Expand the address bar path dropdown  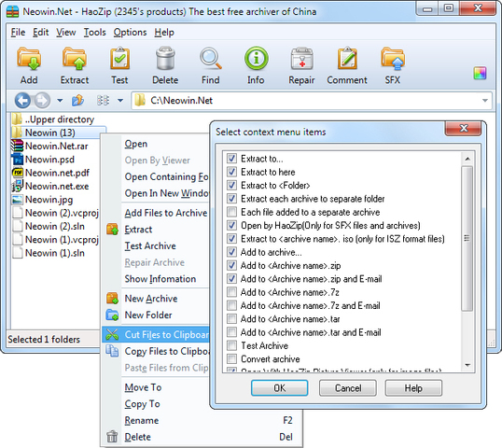(x=484, y=101)
